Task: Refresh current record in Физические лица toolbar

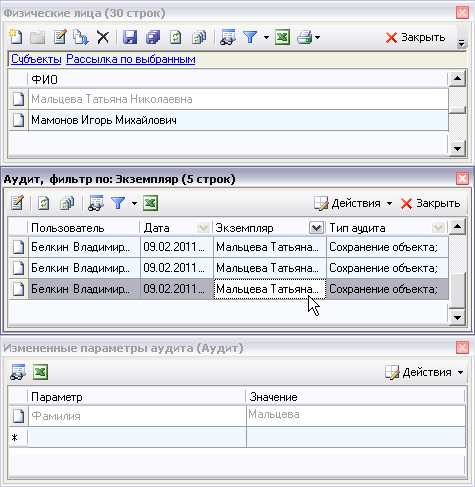Action: coord(175,37)
